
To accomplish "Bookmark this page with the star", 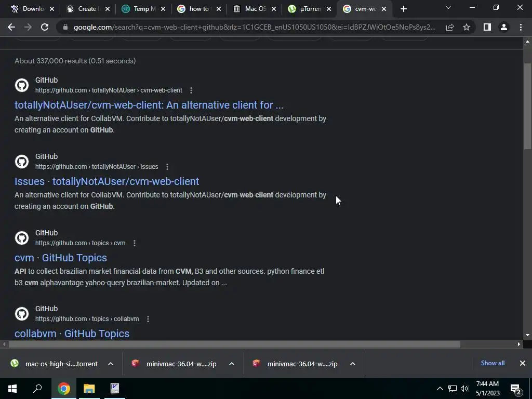I will click(467, 27).
